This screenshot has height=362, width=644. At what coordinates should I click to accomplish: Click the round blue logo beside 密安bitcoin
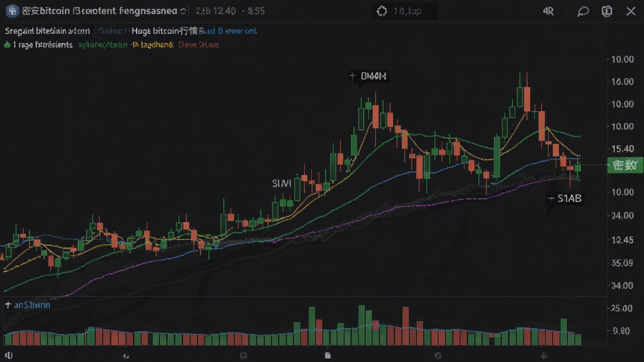tap(13, 11)
